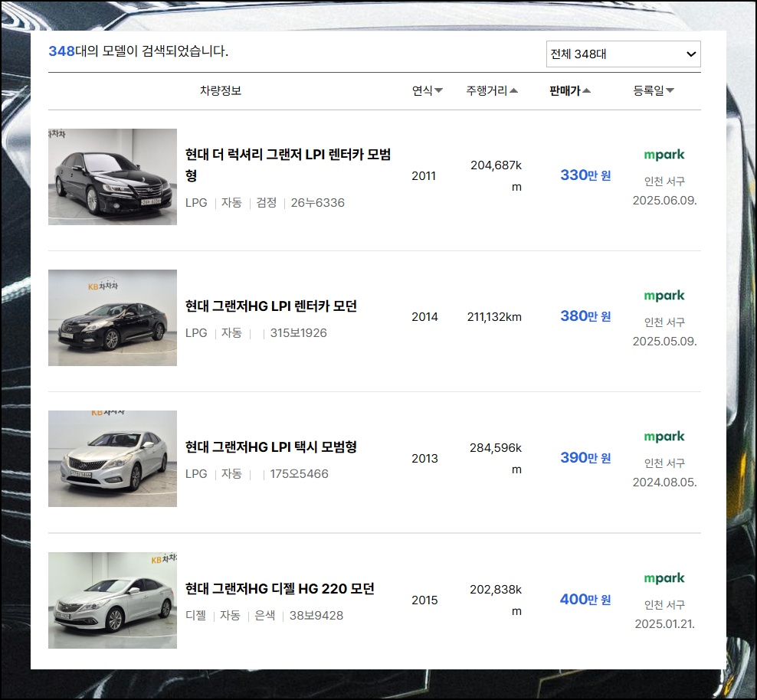Click plate number 175오5466
The height and width of the screenshot is (700, 757).
(x=299, y=474)
